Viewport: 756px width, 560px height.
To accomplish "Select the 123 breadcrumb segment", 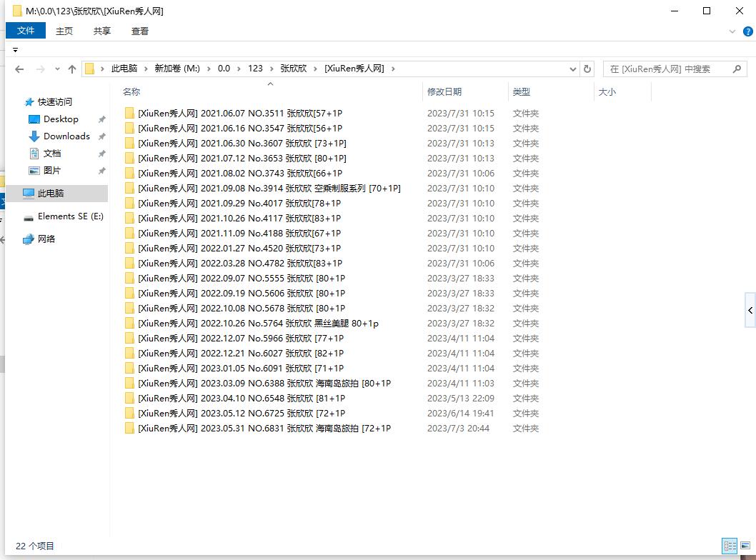I will coord(256,69).
